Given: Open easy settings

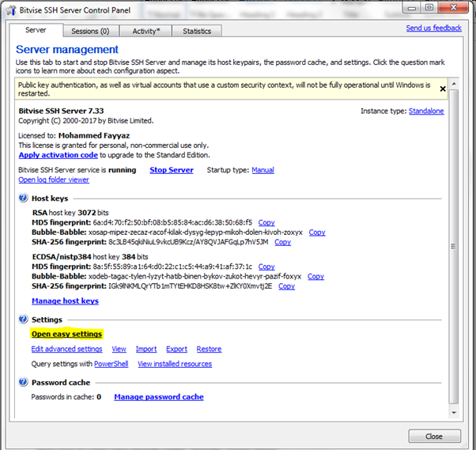Looking at the screenshot, I should coord(66,334).
